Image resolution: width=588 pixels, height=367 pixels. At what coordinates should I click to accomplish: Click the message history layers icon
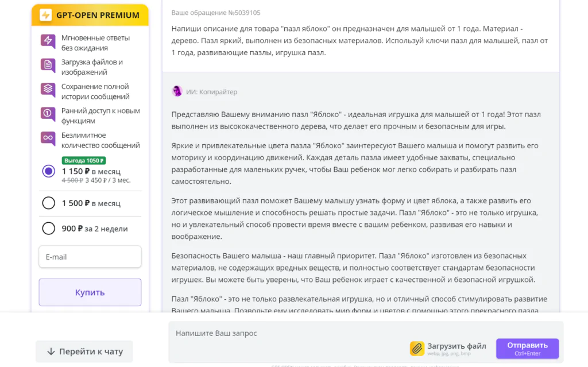(48, 90)
